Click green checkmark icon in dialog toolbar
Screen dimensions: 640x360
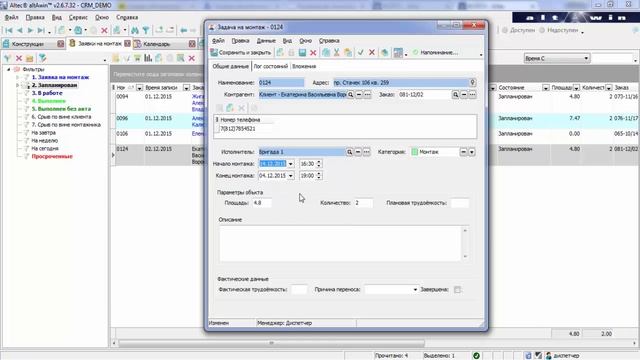[x=360, y=53]
